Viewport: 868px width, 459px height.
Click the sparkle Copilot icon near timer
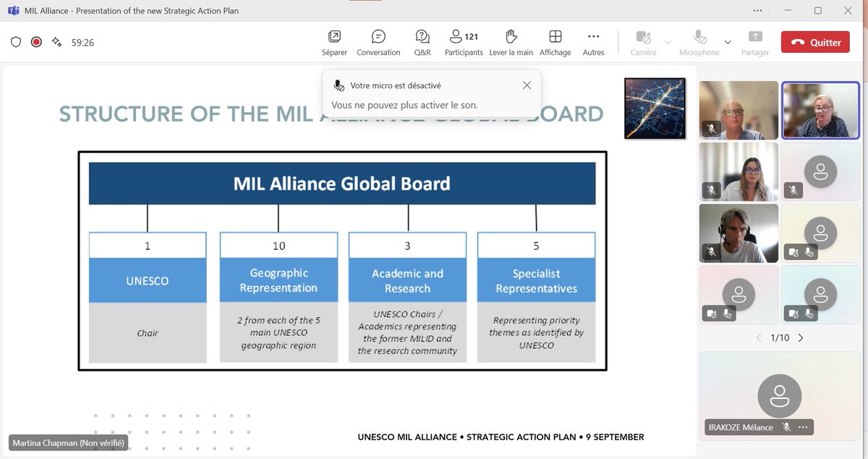(x=56, y=42)
